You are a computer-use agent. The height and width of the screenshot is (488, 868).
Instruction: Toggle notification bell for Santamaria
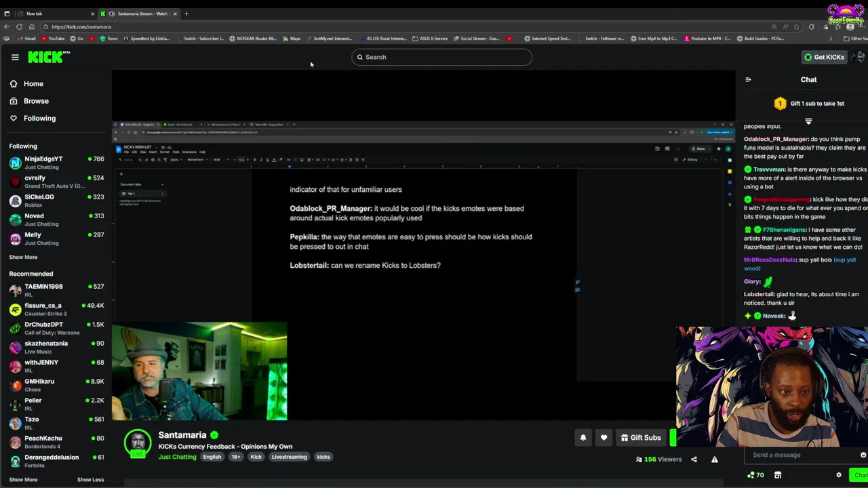click(583, 438)
